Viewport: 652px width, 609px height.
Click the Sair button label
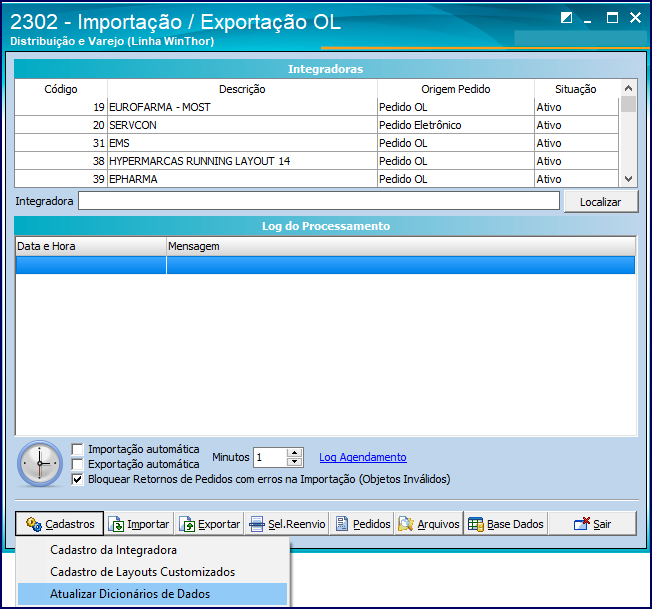602,524
